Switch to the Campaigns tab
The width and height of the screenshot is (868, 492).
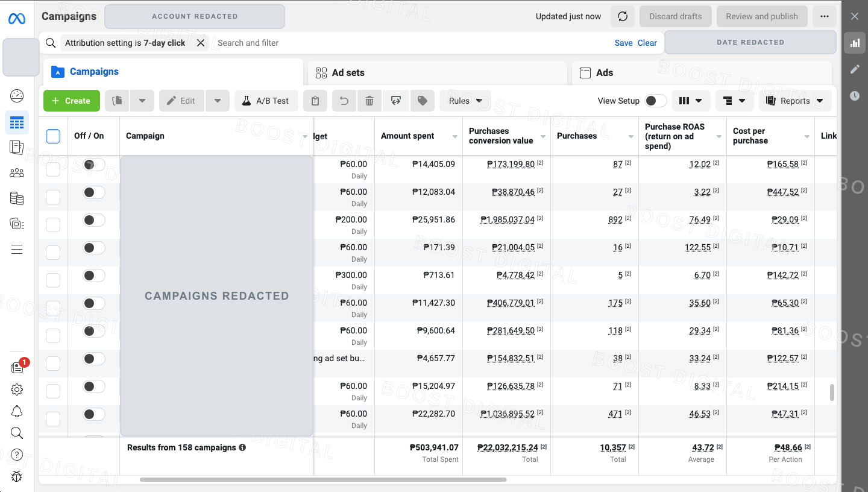[x=173, y=72]
